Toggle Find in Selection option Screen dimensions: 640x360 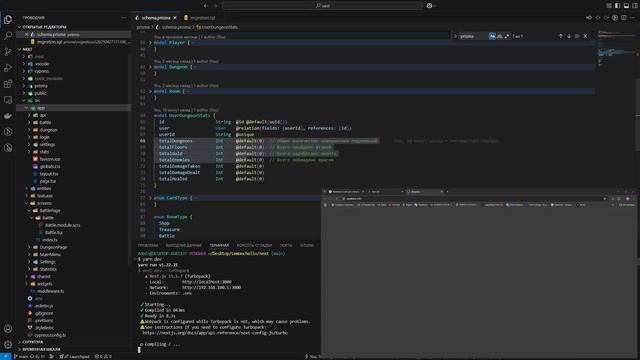click(x=577, y=36)
